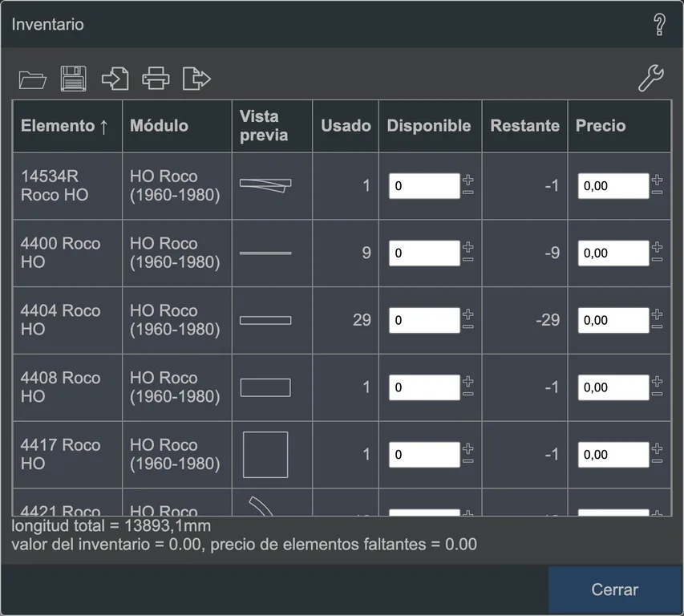Decrease Precio for 4417 Roco HO

pyautogui.click(x=658, y=461)
